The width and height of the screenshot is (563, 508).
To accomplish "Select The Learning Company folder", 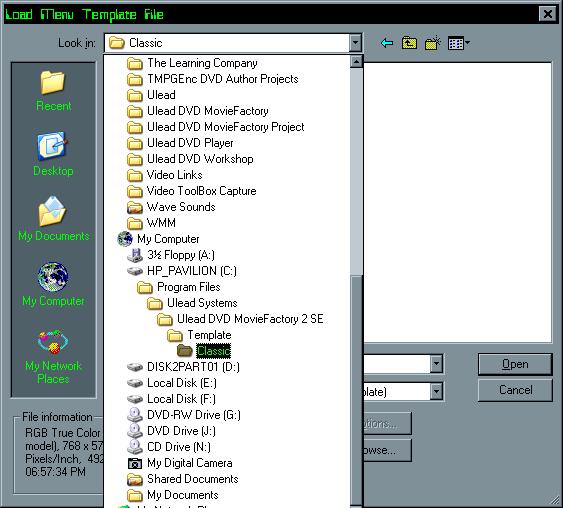I will click(192, 63).
